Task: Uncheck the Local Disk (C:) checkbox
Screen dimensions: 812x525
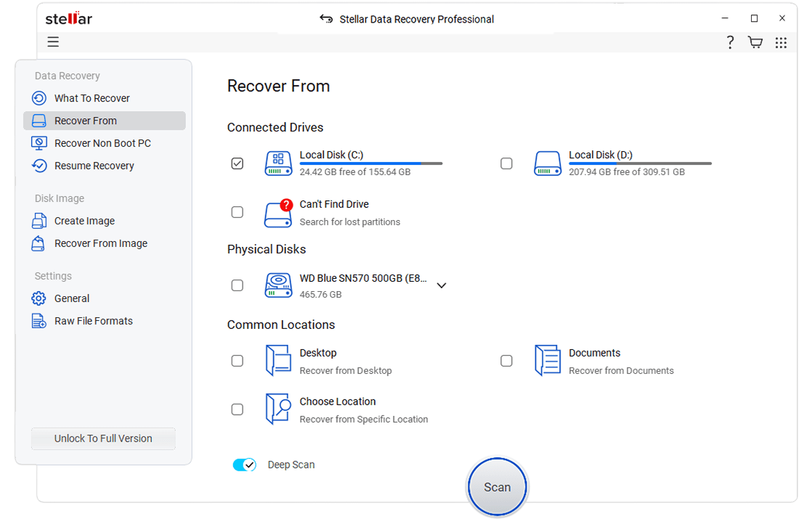Action: [x=237, y=164]
